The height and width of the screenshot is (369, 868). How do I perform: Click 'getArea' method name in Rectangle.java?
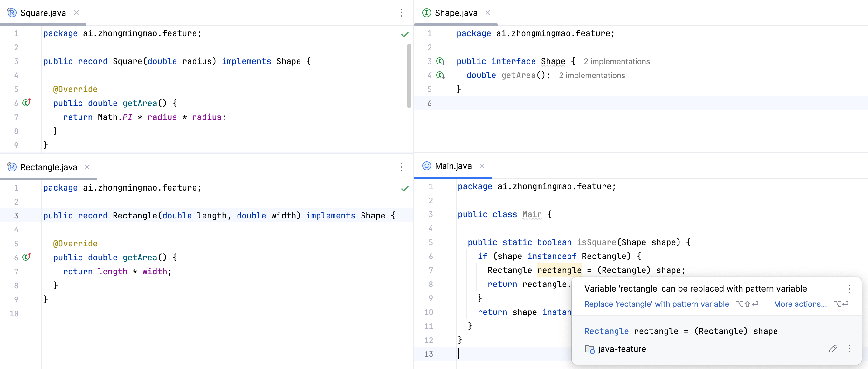pyautogui.click(x=140, y=257)
